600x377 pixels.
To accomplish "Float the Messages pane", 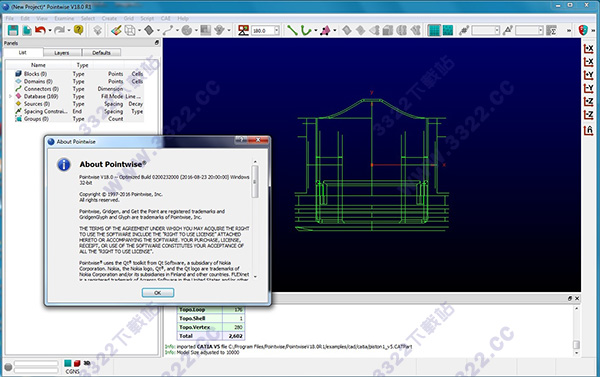I will click(x=570, y=299).
